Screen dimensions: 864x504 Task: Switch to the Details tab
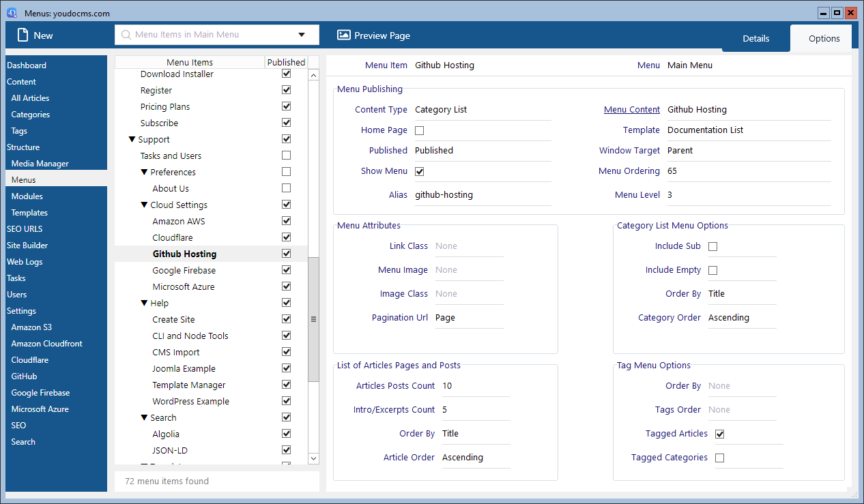pos(755,38)
